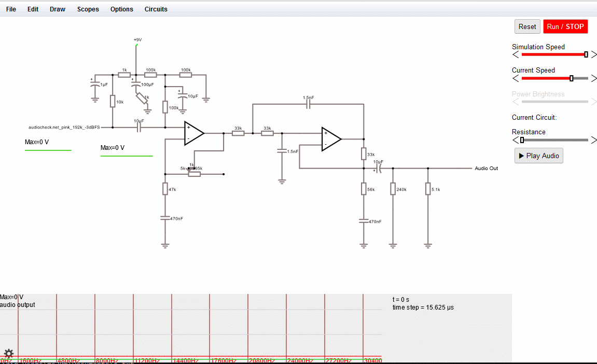Screen dimensions: 597x364
Task: Adjust the Current Speed slider handle
Action: click(x=572, y=78)
